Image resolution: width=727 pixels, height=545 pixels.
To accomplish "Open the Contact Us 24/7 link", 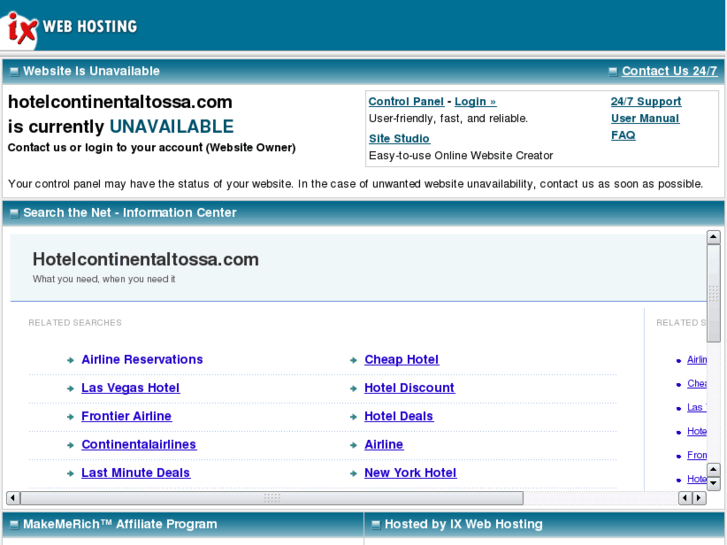I will point(669,71).
